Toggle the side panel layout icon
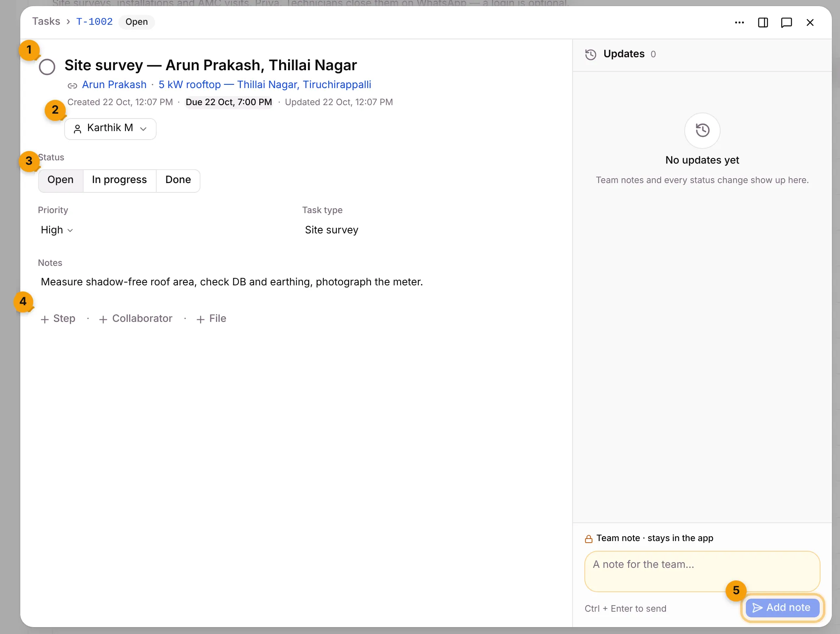Image resolution: width=840 pixels, height=634 pixels. tap(763, 22)
